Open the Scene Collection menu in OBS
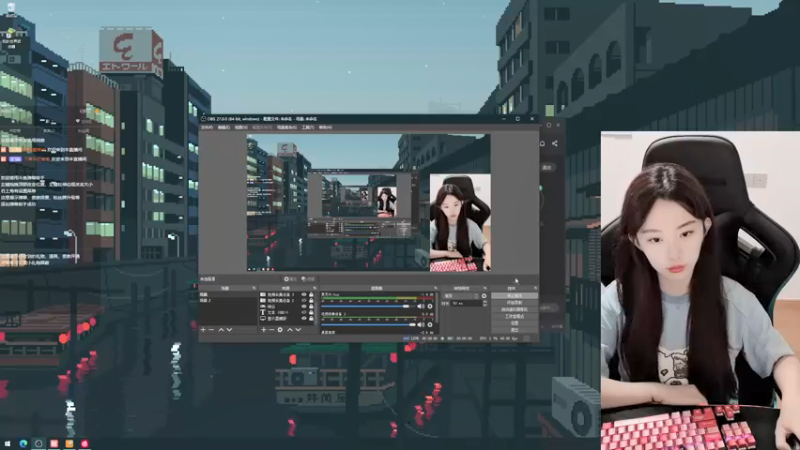 pyautogui.click(x=286, y=127)
